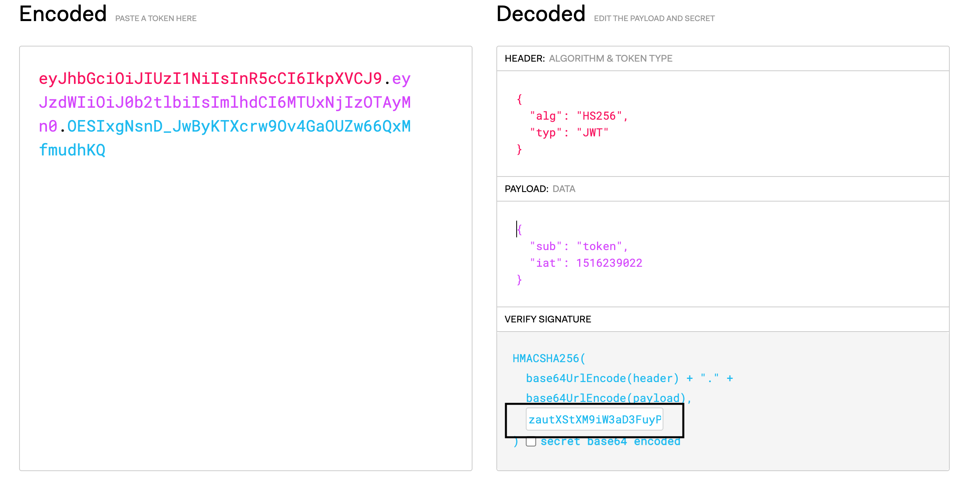980x489 pixels.
Task: Place cursor on the "typ": "JWT" line
Action: [569, 133]
